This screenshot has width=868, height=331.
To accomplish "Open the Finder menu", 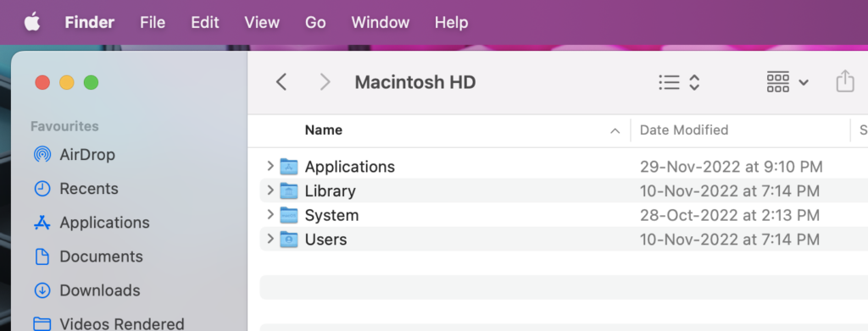I will click(90, 23).
